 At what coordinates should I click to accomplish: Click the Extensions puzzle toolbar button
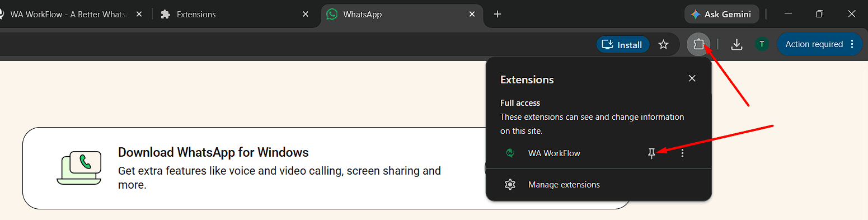(698, 44)
